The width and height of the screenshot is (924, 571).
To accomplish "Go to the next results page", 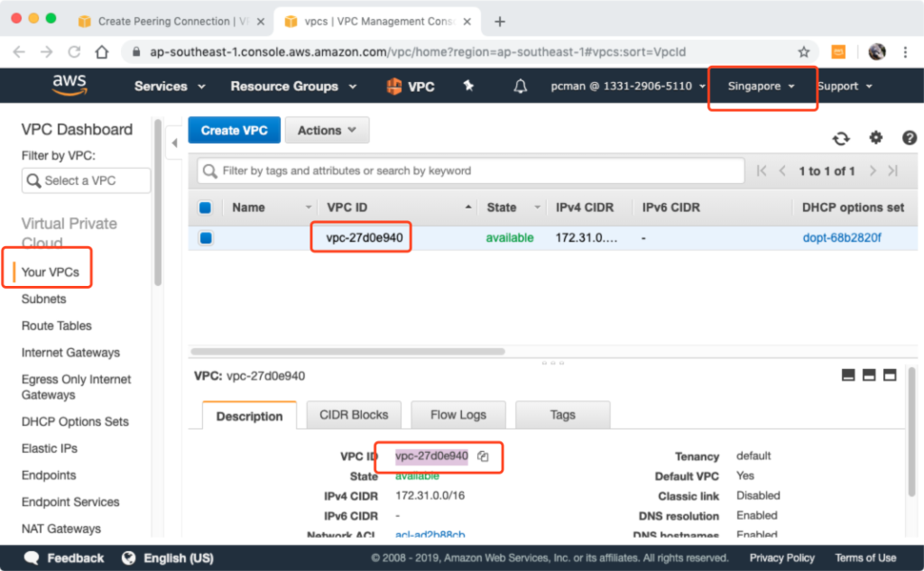I will (x=873, y=170).
